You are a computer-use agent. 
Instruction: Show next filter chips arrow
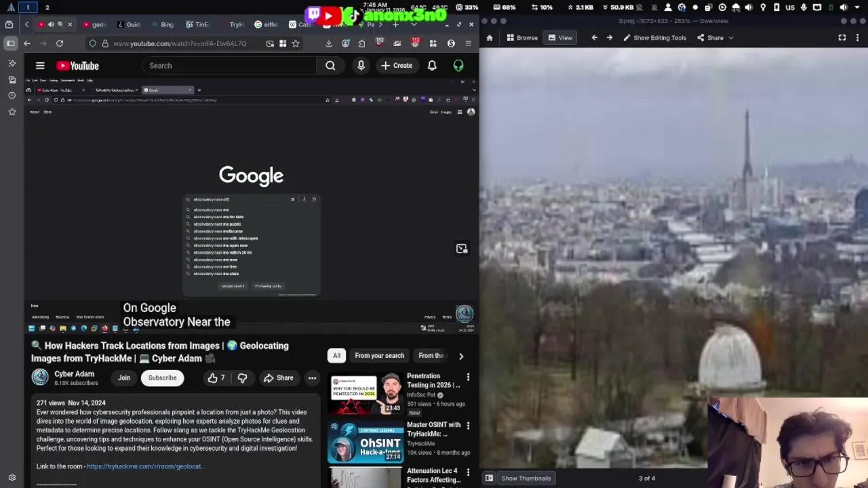[461, 356]
